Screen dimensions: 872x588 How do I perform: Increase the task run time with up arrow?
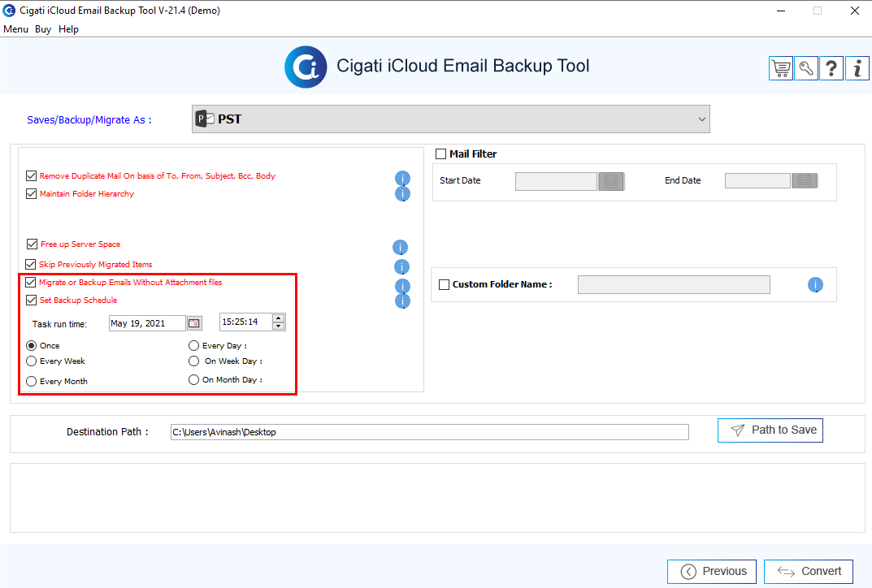tap(279, 318)
